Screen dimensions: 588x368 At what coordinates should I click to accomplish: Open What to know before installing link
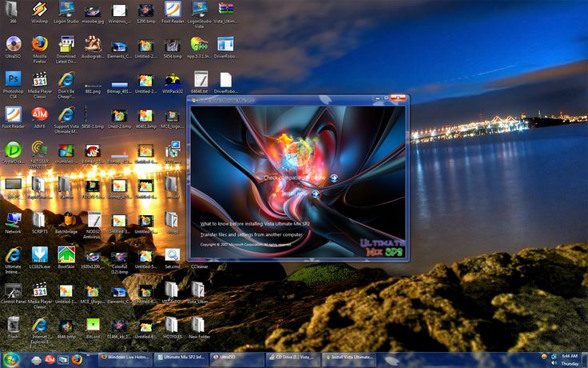(255, 224)
